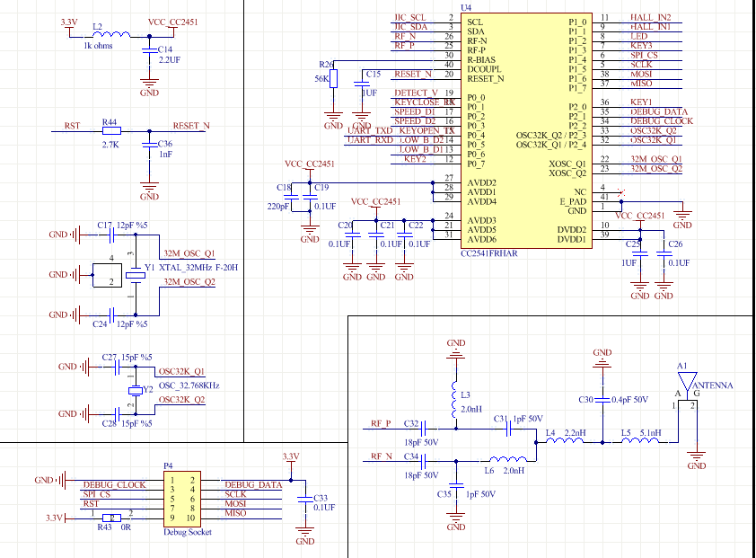The width and height of the screenshot is (756, 558).
Task: Click the red no-connect X on pin 4
Action: (x=621, y=192)
